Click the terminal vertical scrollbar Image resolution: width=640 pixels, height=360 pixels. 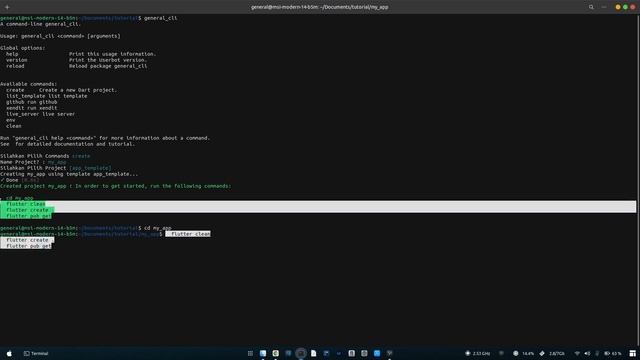click(x=638, y=180)
